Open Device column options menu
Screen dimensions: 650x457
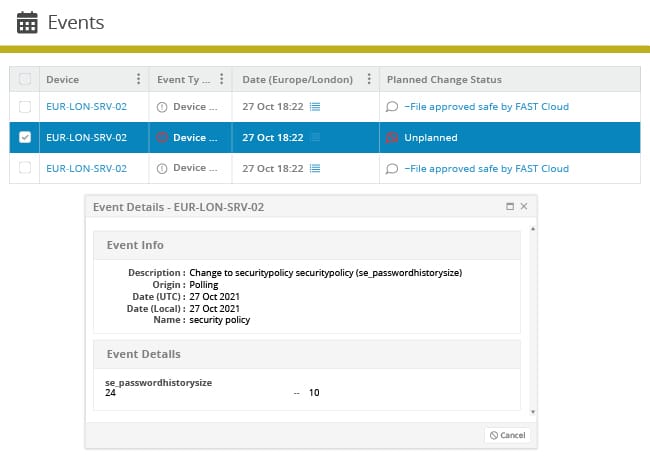[138, 79]
